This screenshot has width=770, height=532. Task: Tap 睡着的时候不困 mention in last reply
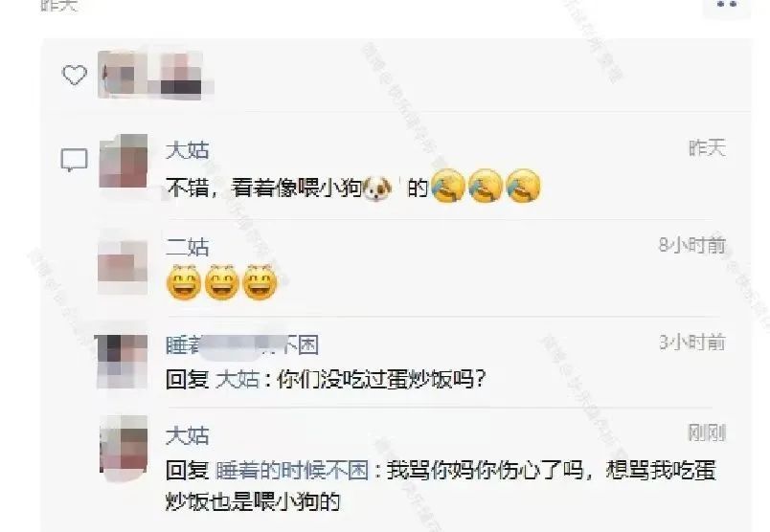[x=292, y=470]
